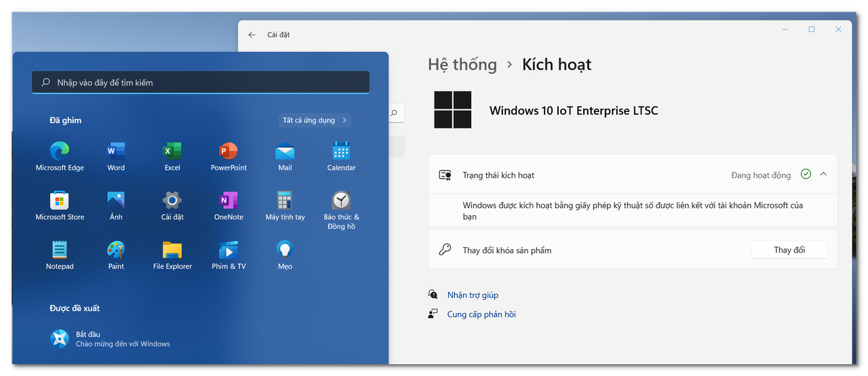Open Tất cả ứng dụng list

click(x=315, y=120)
